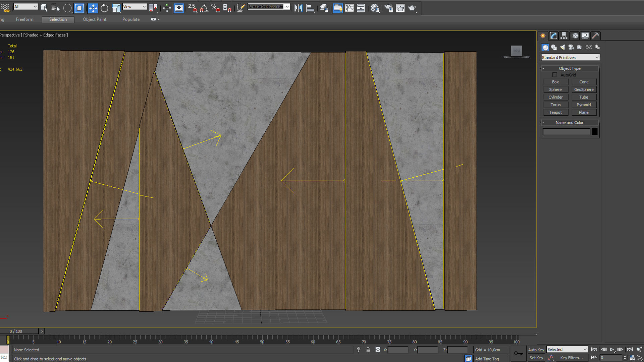This screenshot has height=362, width=644.
Task: Toggle Spinner Snap
Action: pyautogui.click(x=227, y=8)
